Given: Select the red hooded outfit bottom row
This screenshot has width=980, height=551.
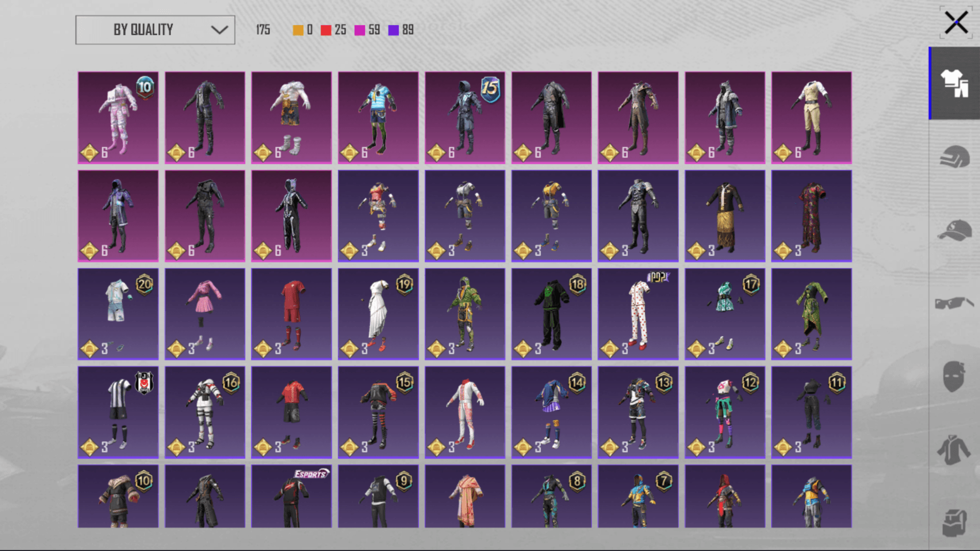Looking at the screenshot, I should click(725, 496).
